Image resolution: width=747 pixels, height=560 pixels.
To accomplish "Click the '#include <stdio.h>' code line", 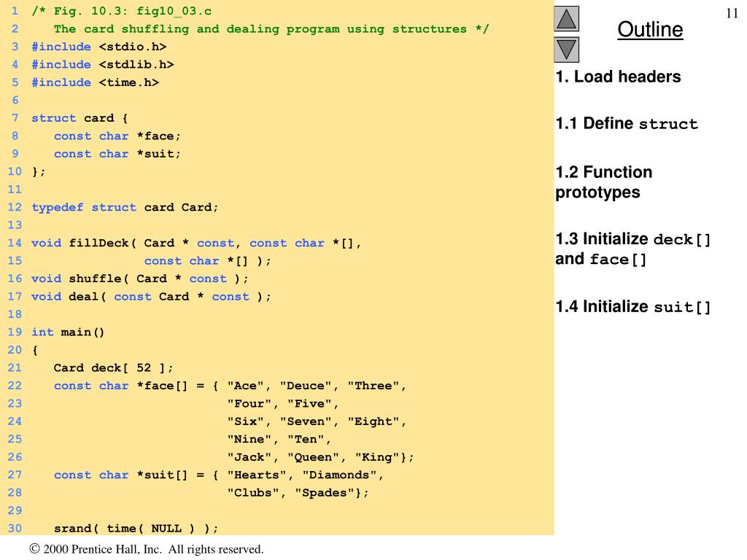I will click(x=99, y=47).
